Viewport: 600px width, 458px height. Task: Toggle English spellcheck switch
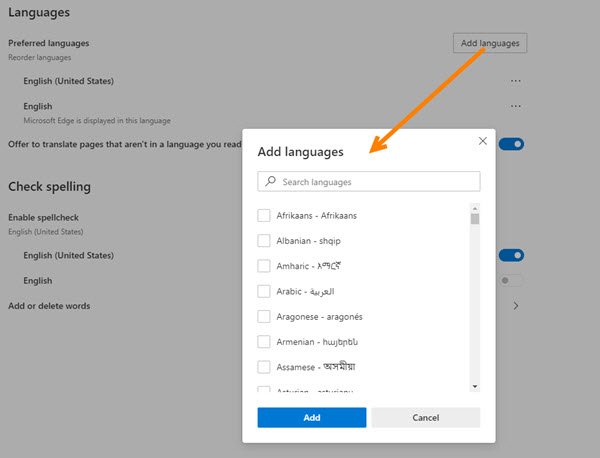tap(512, 281)
